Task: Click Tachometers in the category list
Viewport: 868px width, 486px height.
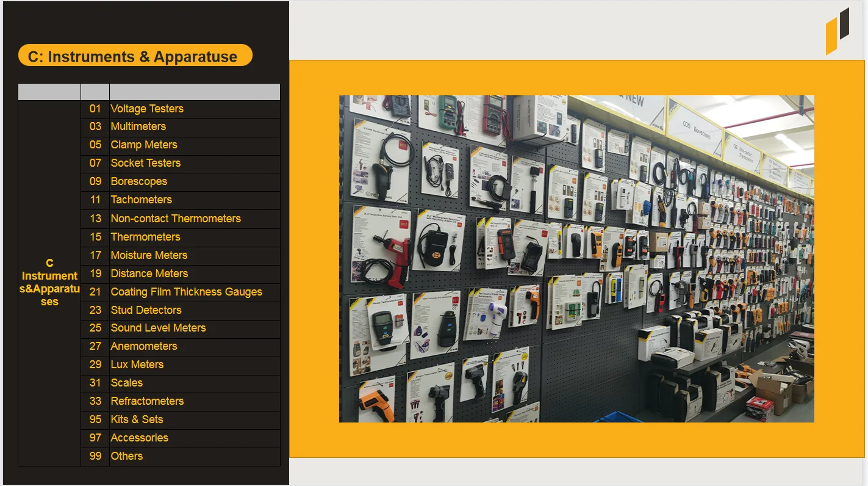Action: click(x=142, y=200)
